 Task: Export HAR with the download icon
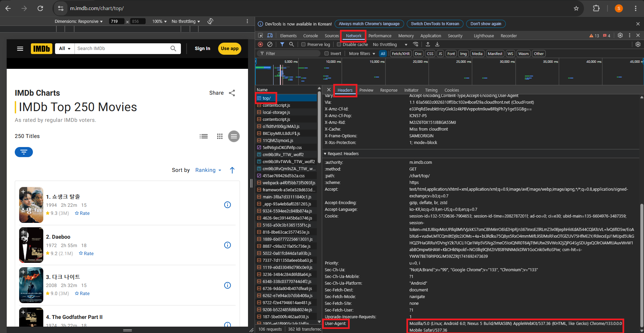(x=437, y=44)
